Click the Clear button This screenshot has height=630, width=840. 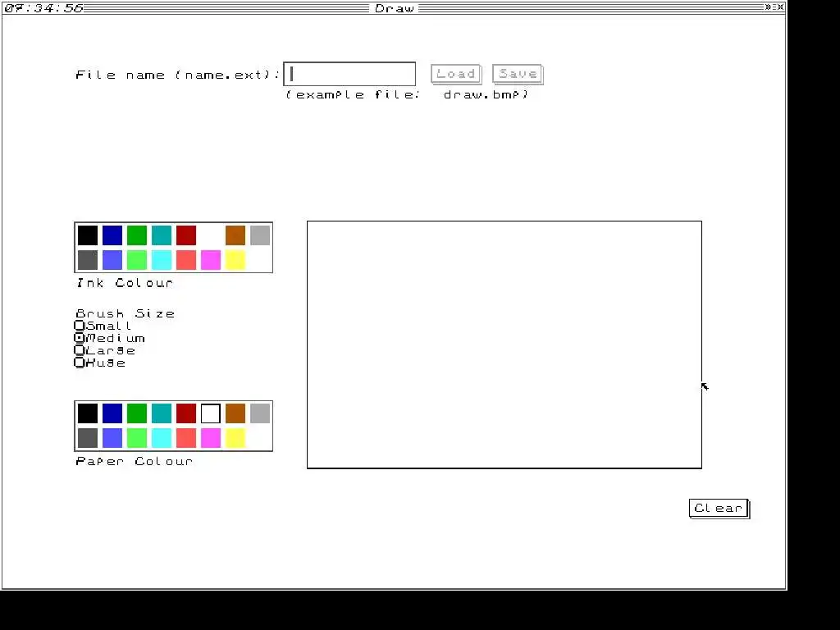(x=719, y=509)
